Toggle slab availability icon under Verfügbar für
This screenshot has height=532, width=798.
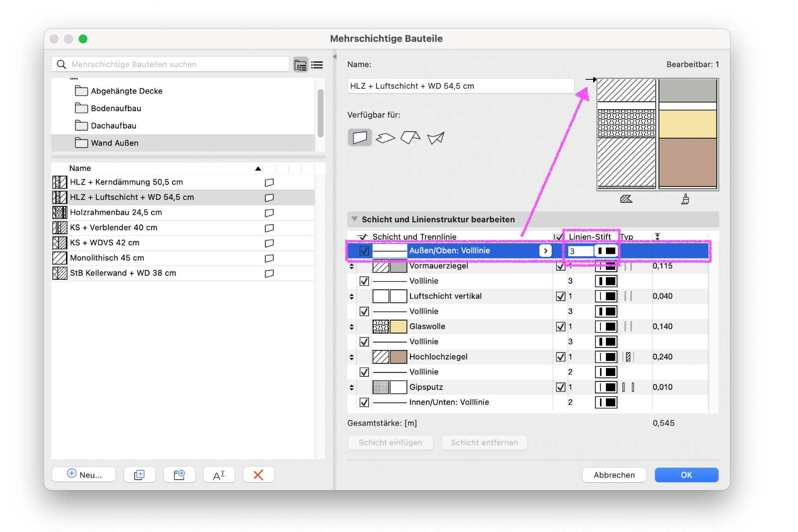coord(385,138)
